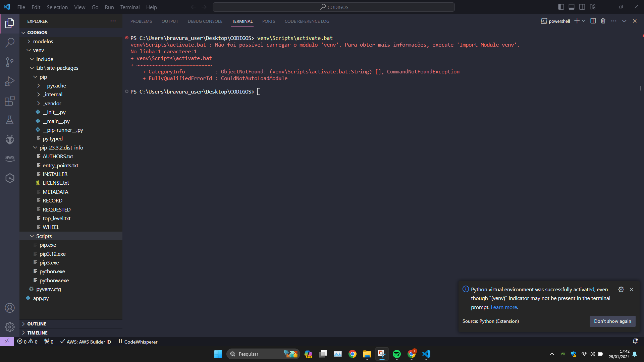Open the Search view in the activity bar
Screen dimensions: 644x362
point(10,43)
